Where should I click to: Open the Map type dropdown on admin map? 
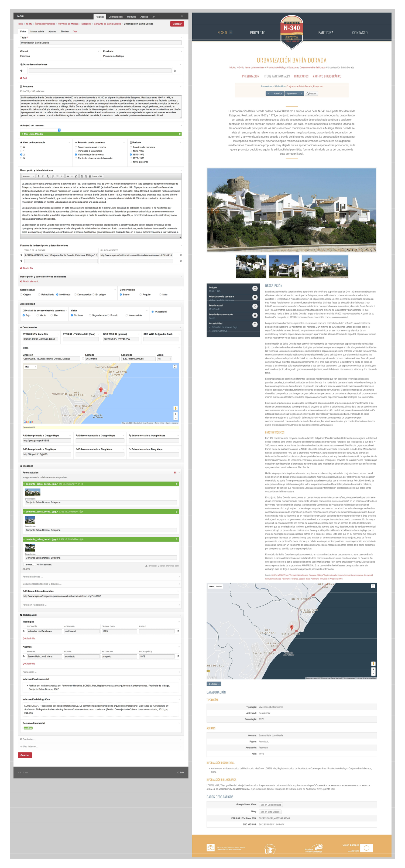pos(30,366)
